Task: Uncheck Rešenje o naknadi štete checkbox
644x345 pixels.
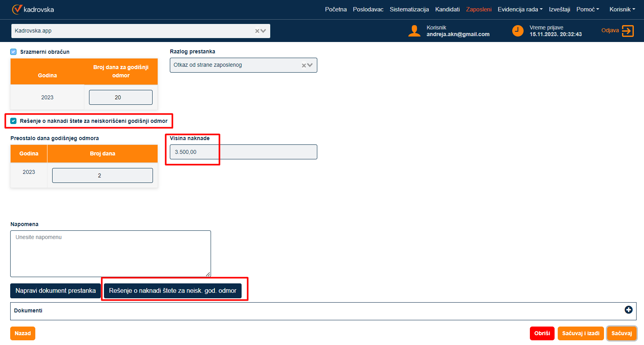Action: (x=13, y=121)
